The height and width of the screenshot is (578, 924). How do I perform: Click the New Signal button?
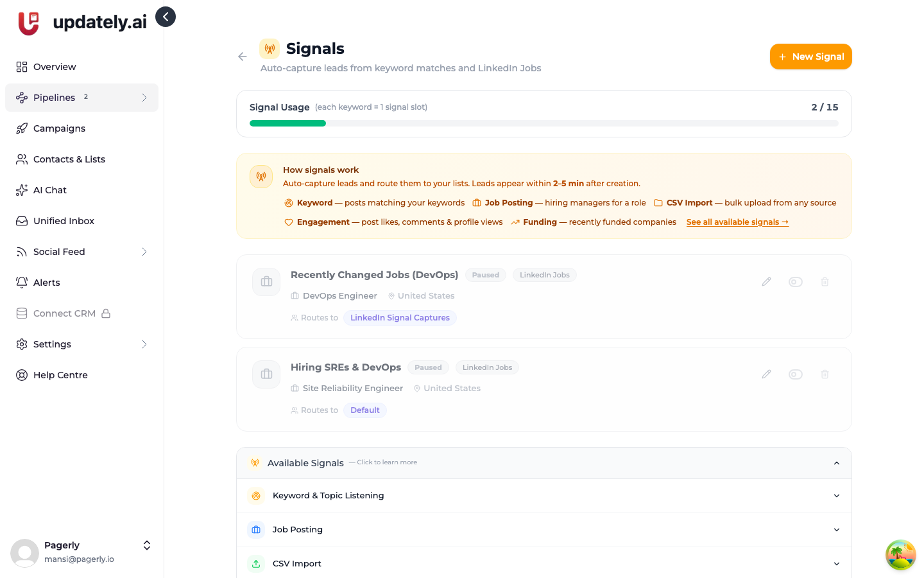click(811, 57)
